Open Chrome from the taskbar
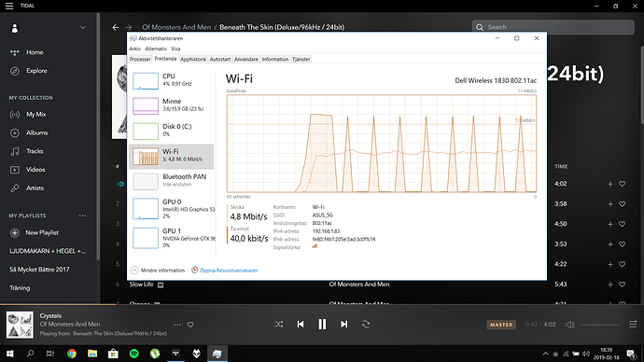644x362 pixels. [x=72, y=354]
